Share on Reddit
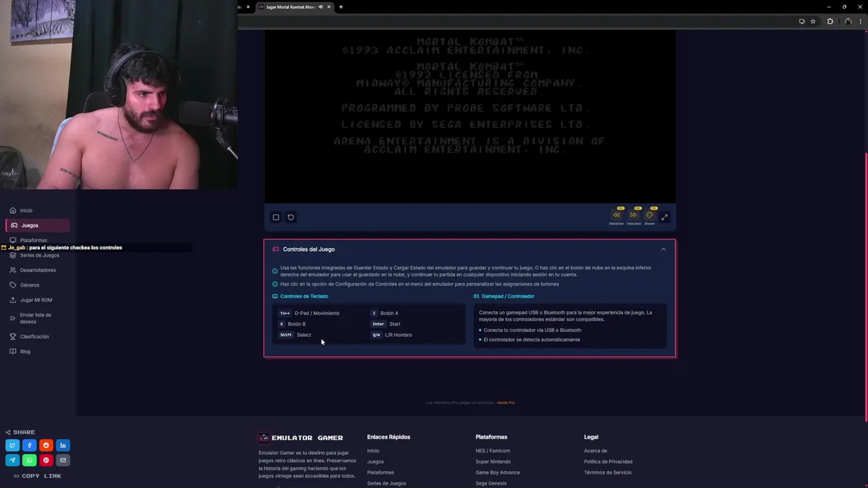Screen dimensions: 868x488 coord(46,445)
